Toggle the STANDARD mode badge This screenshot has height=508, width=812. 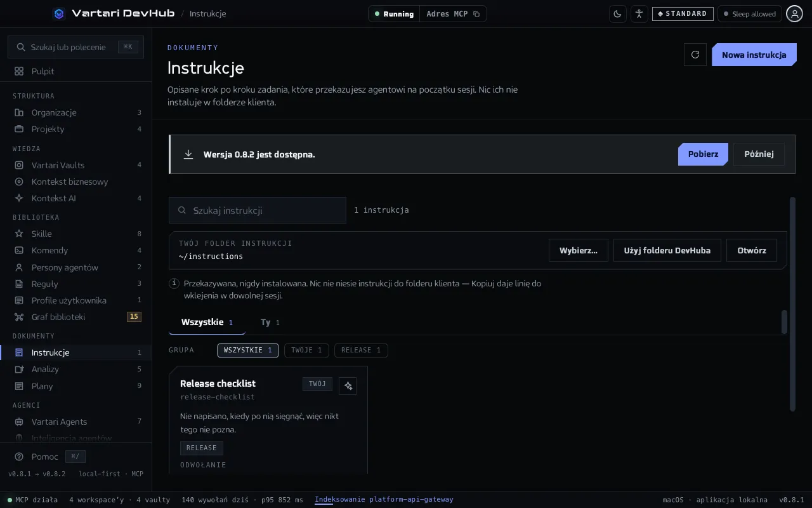(x=683, y=13)
